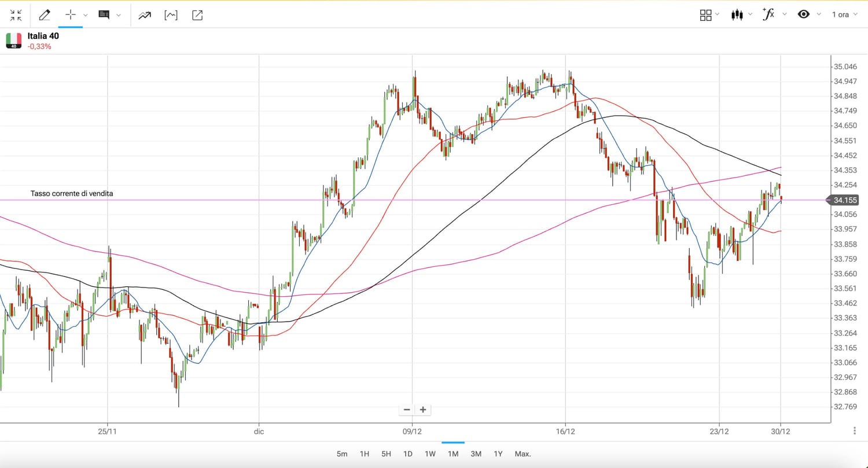Open the fx indicators icon
The image size is (868, 468).
tap(768, 14)
